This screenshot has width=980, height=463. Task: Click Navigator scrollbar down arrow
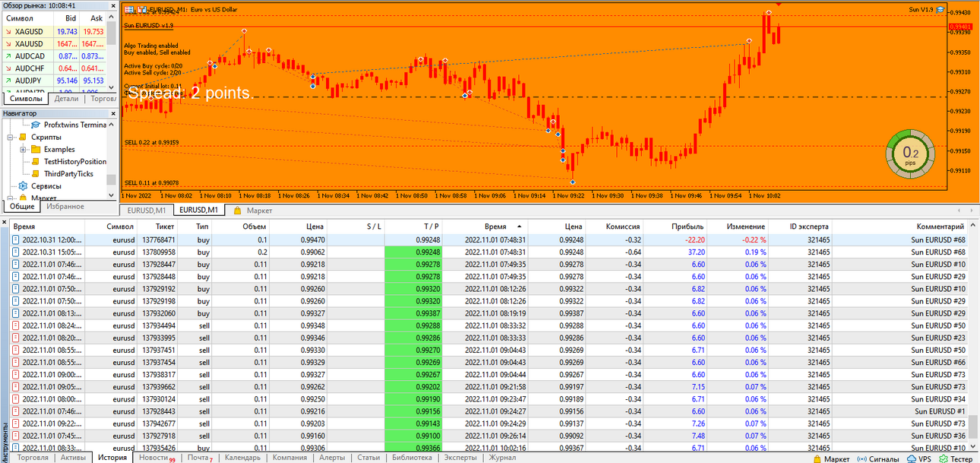[112, 196]
